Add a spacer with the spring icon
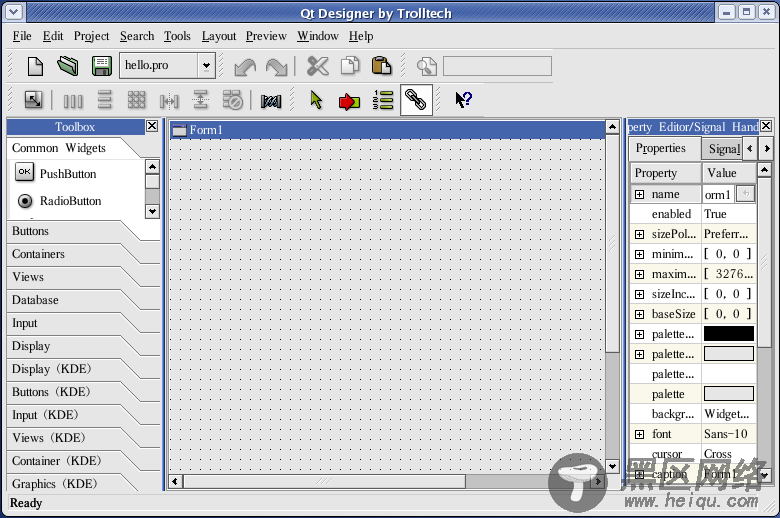This screenshot has width=780, height=518. 271,101
